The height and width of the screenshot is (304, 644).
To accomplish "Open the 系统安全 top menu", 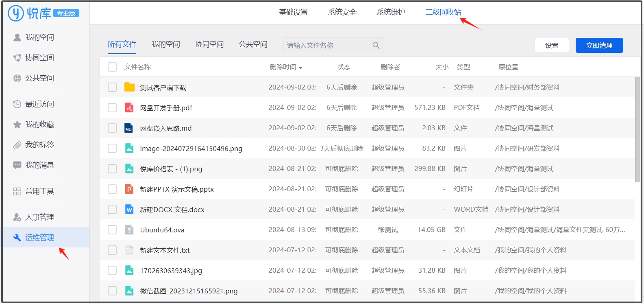I will click(x=342, y=12).
